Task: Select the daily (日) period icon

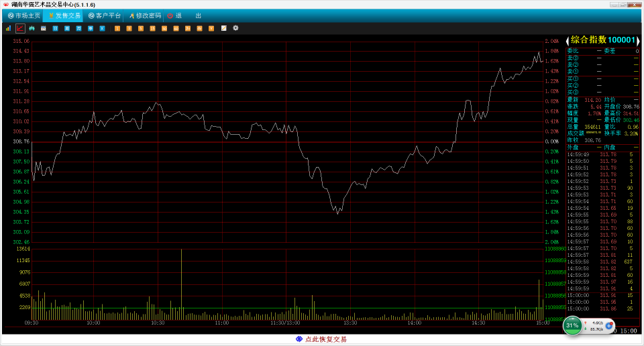Action: [55, 28]
